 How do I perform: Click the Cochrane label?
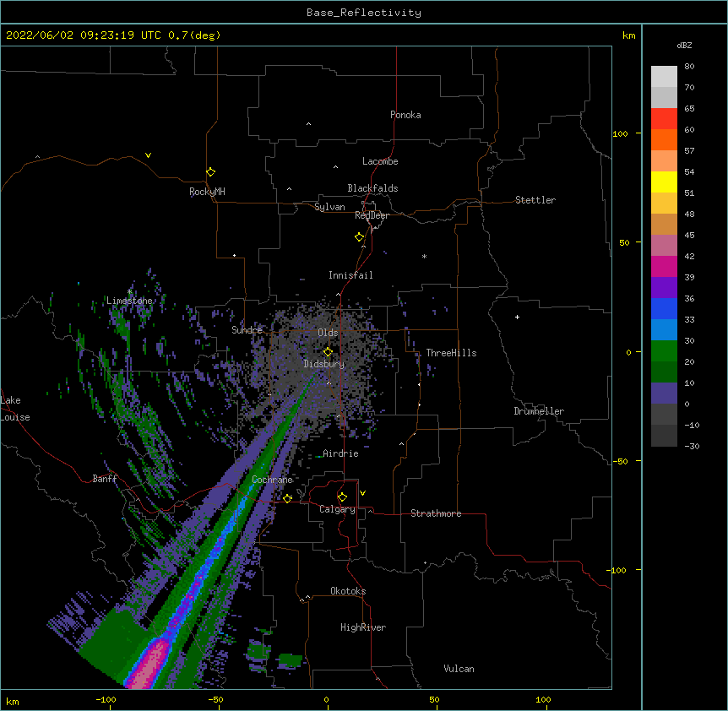click(272, 480)
